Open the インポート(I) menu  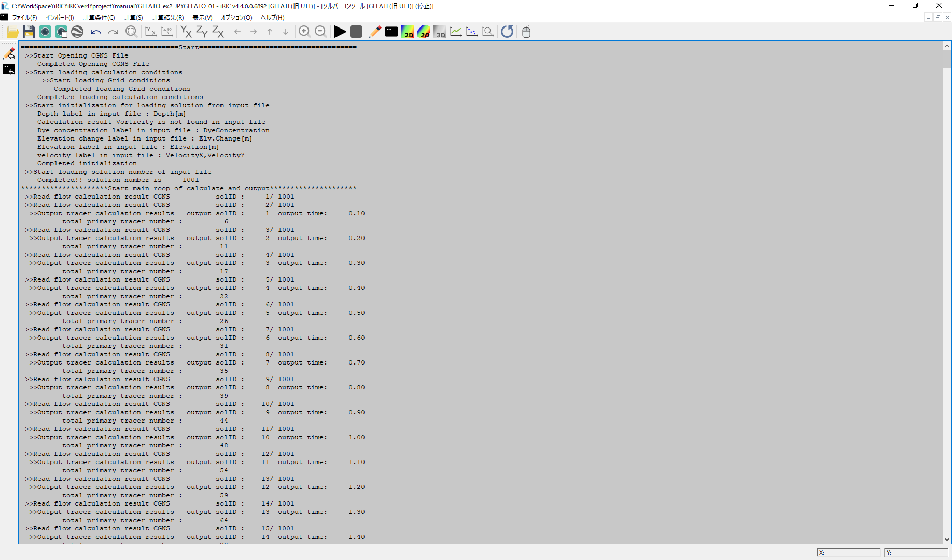(x=60, y=17)
